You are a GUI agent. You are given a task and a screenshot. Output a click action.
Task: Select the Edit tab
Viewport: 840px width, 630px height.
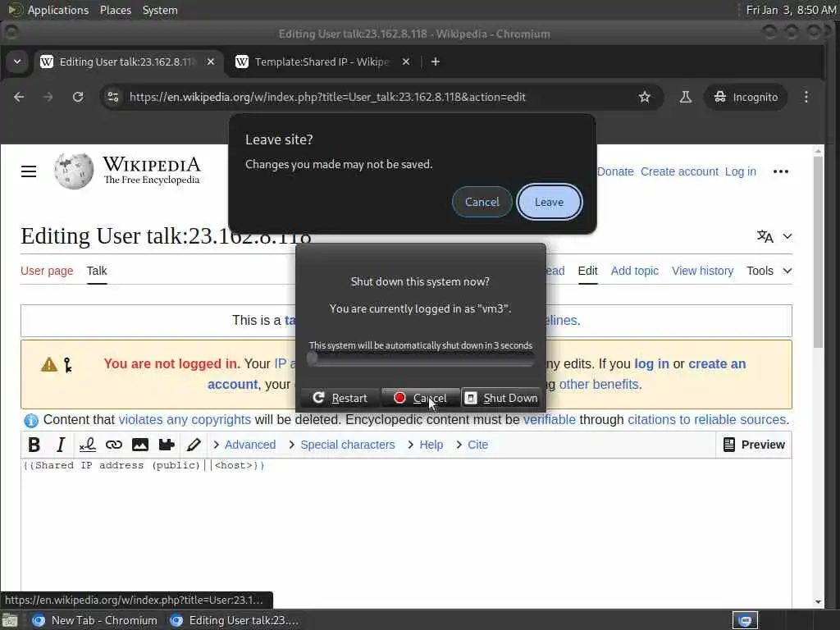click(587, 271)
